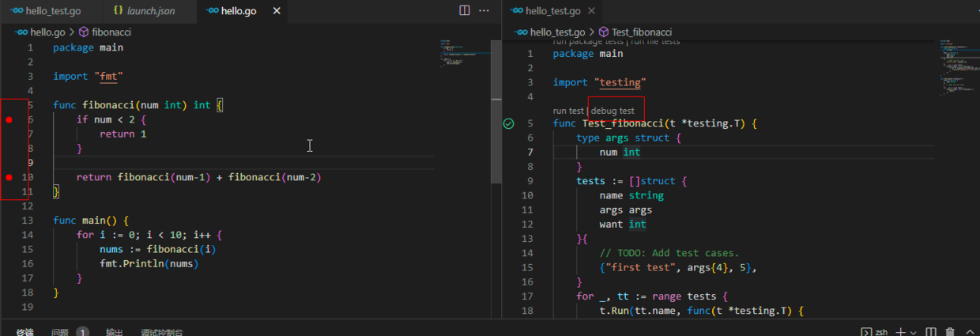
Task: Select the zsh terminal profile indicator
Action: (875, 333)
